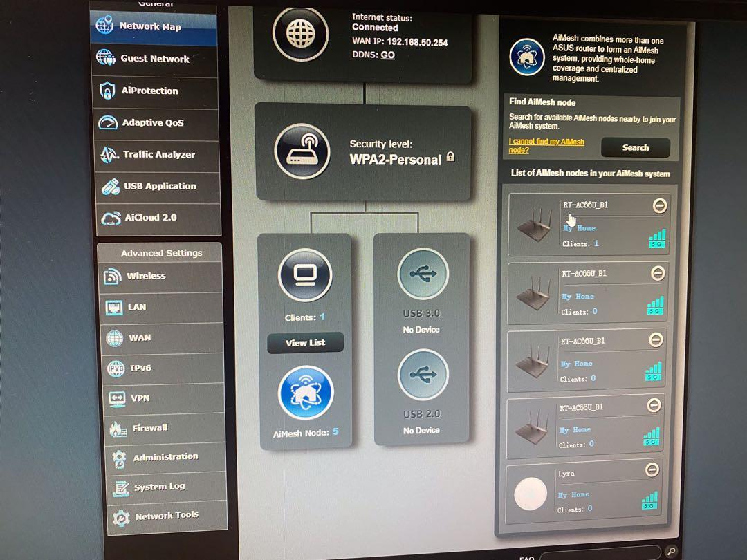Open Traffic Analyzer page
The width and height of the screenshot is (747, 560).
157,154
